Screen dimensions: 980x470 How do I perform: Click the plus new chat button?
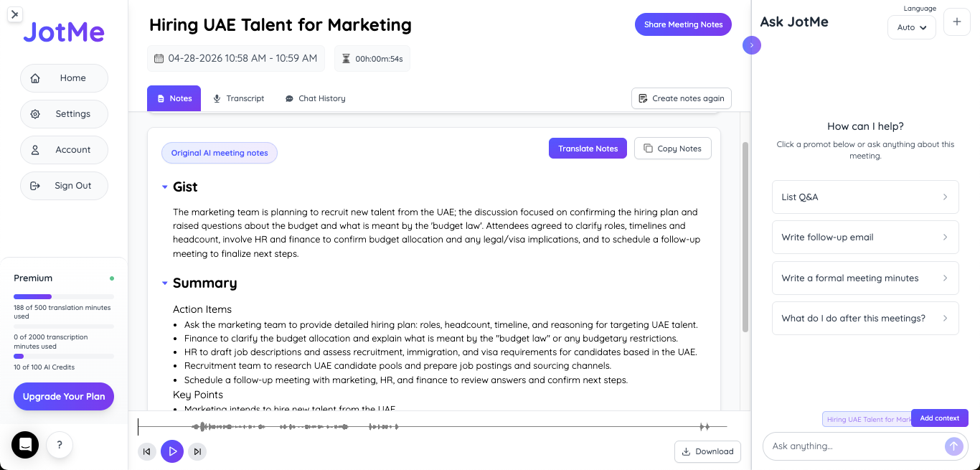click(956, 22)
